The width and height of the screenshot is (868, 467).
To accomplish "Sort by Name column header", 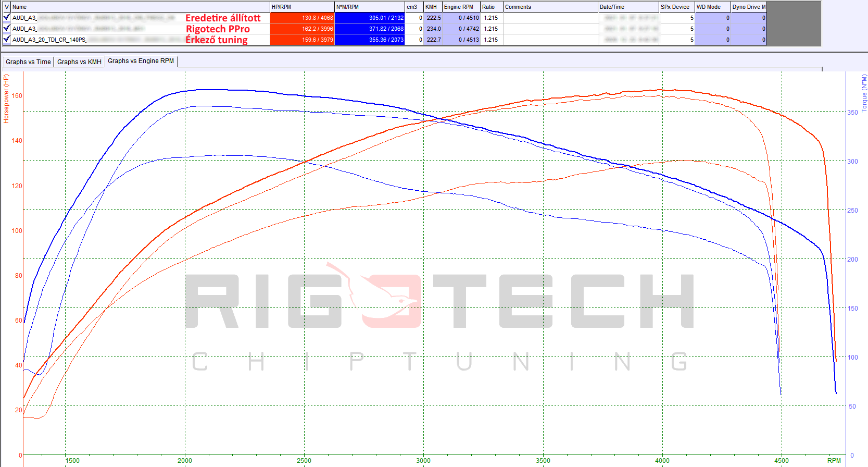I will [x=140, y=7].
